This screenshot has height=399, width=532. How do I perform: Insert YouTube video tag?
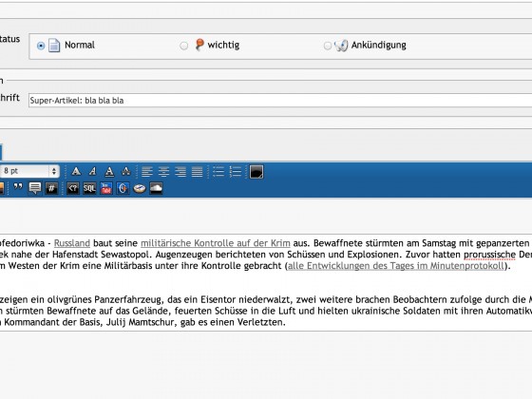pos(106,188)
